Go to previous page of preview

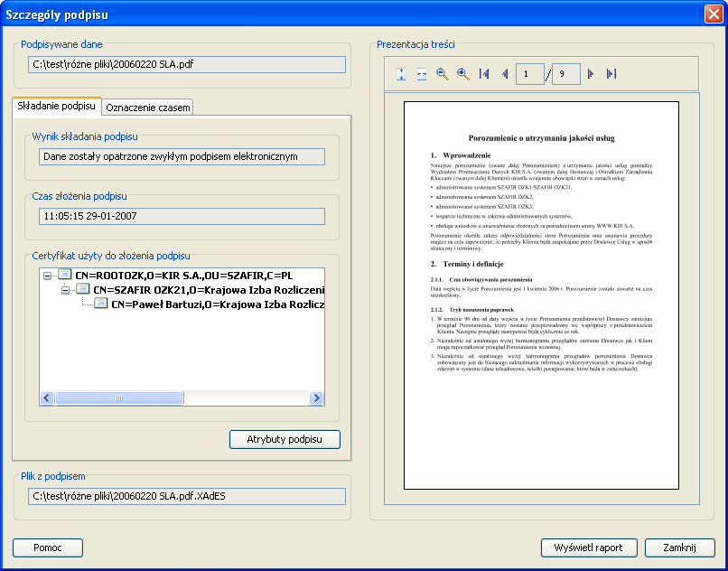pos(505,74)
